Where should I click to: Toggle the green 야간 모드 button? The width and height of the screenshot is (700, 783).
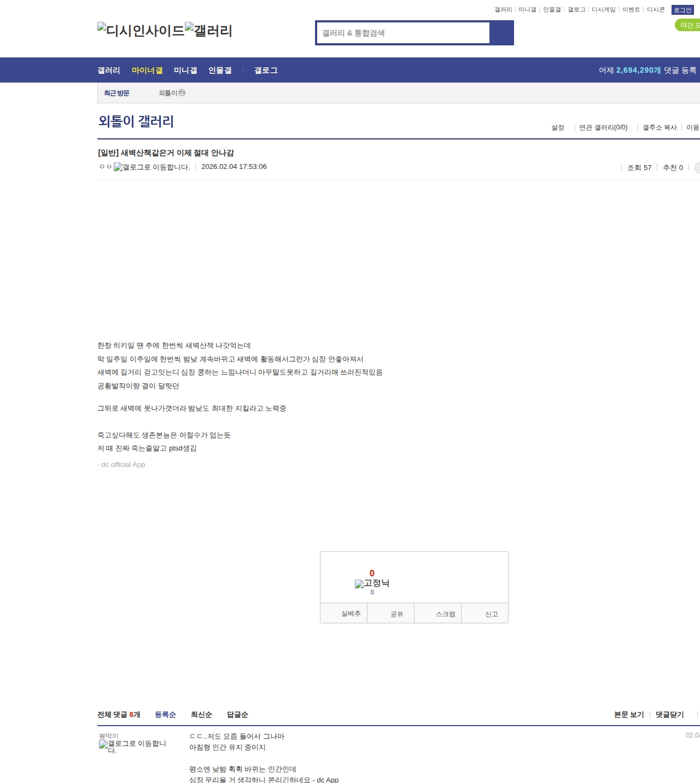pos(688,25)
